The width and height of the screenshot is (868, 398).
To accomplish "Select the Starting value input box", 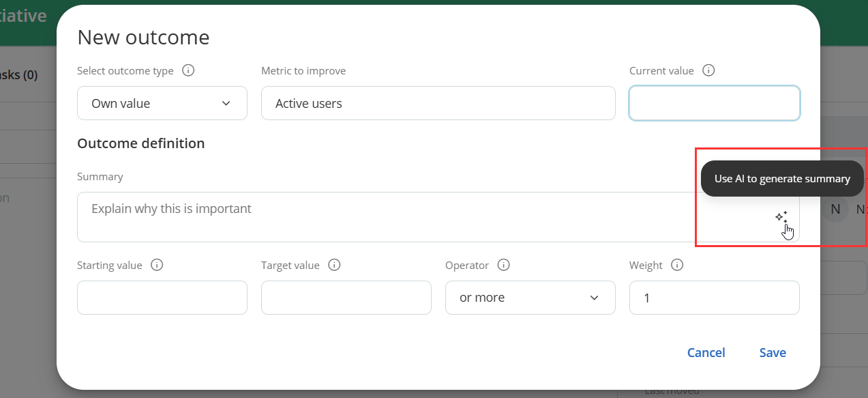I will (162, 298).
